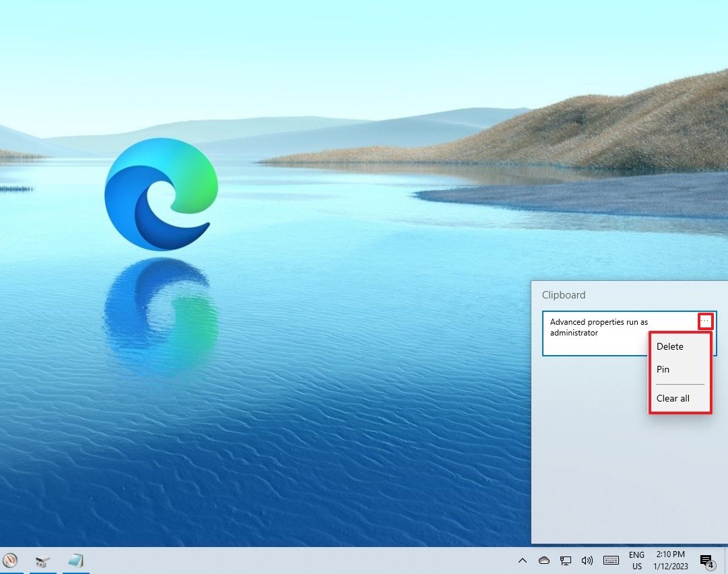
Task: Open the touch keyboard icon
Action: coord(611,561)
